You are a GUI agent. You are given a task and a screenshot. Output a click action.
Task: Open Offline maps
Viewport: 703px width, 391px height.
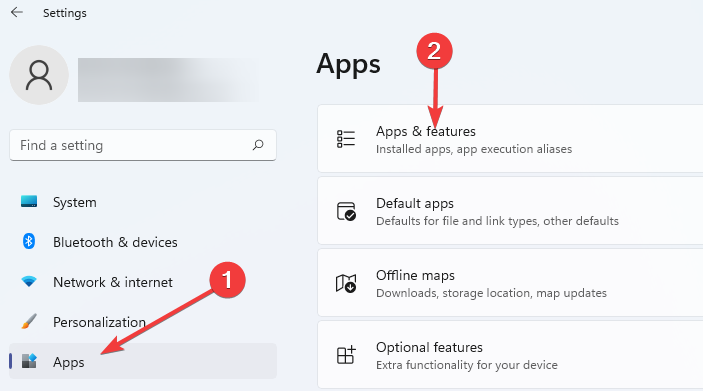click(x=510, y=282)
